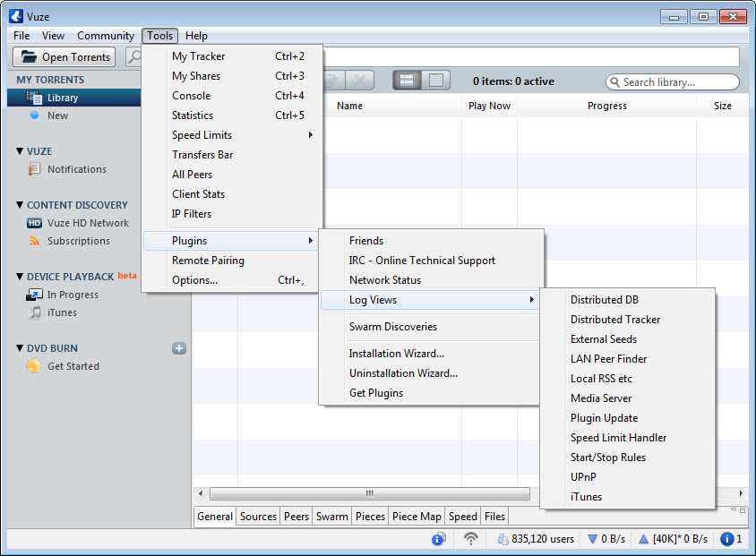This screenshot has height=556, width=756.
Task: Open Statistics from Tools menu
Action: pos(232,115)
